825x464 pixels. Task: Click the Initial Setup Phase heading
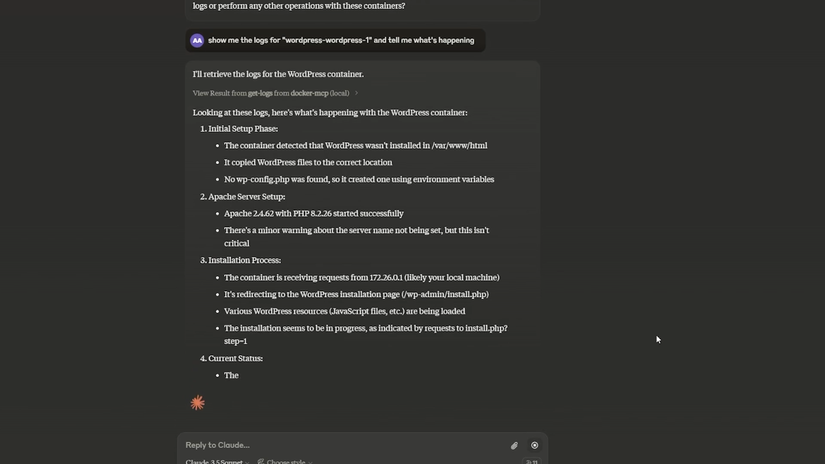[243, 129]
